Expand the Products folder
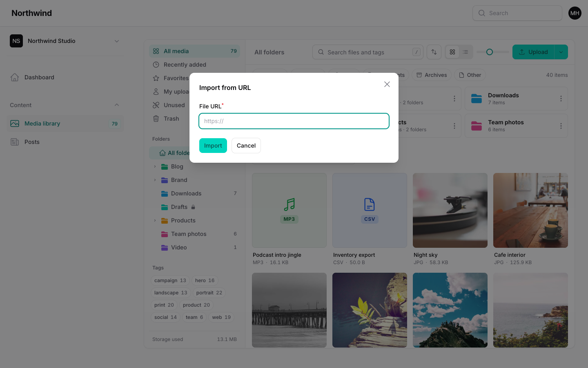 pyautogui.click(x=155, y=220)
